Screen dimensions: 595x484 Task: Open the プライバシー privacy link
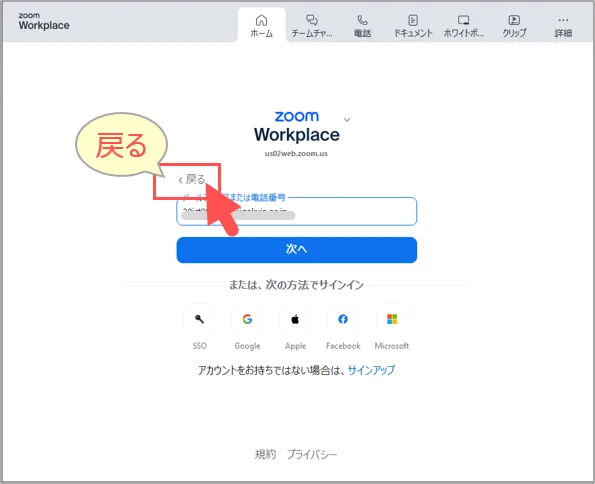tap(312, 454)
